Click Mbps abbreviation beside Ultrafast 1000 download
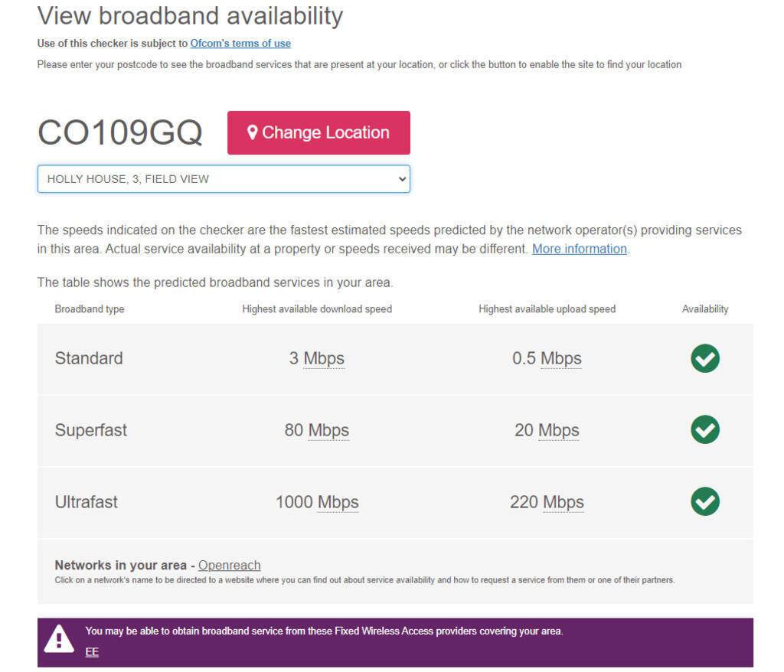 pyautogui.click(x=338, y=502)
